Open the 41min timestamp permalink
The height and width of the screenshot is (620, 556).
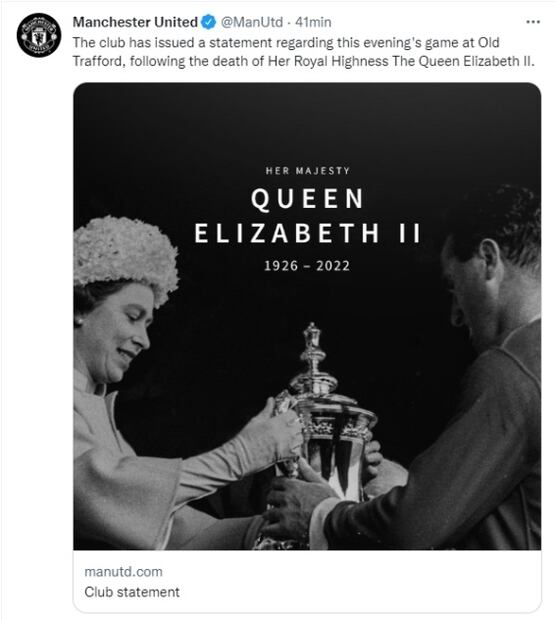[x=313, y=22]
